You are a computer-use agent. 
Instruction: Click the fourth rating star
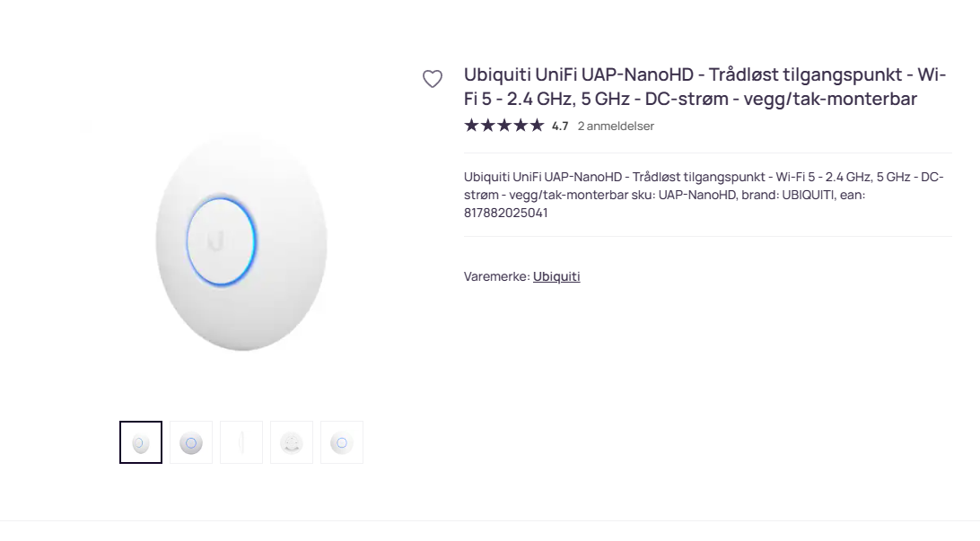coord(521,126)
